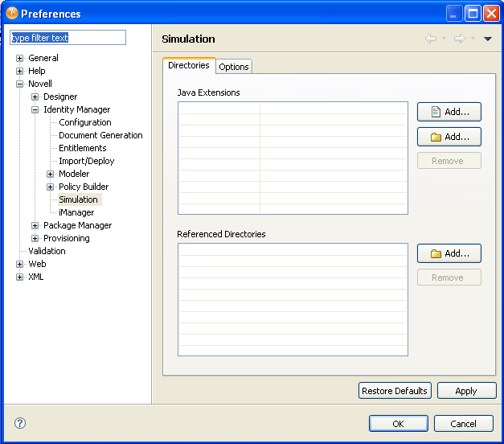Expand the Provisioning tree node
Viewport: 504px width, 444px height.
pos(35,238)
